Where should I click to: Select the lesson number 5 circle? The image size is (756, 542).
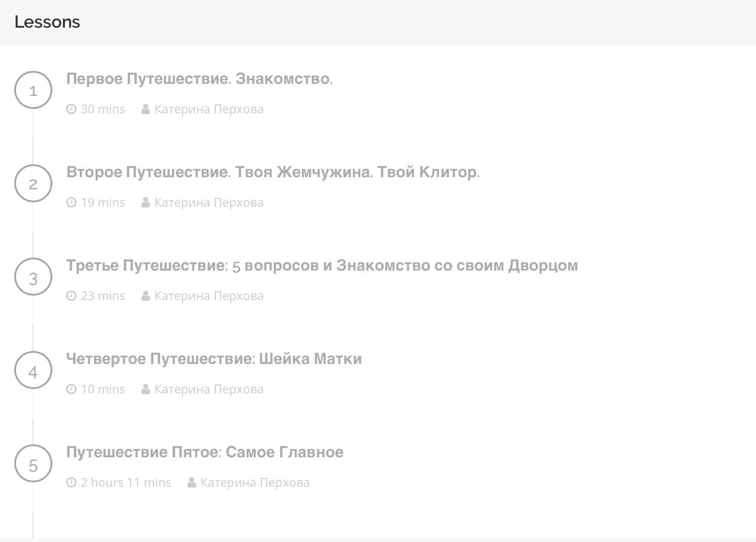click(x=33, y=463)
